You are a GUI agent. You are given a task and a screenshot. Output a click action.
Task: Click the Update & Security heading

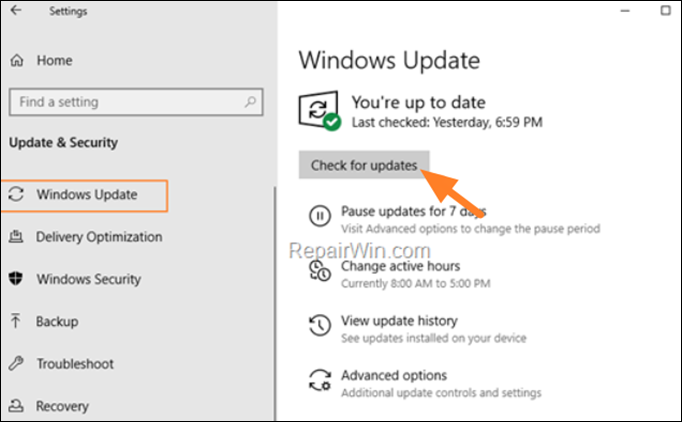coord(64,142)
